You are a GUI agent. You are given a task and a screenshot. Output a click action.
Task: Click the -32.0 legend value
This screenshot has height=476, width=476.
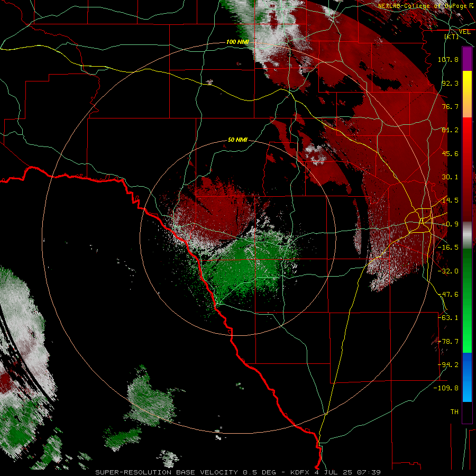tap(448, 271)
